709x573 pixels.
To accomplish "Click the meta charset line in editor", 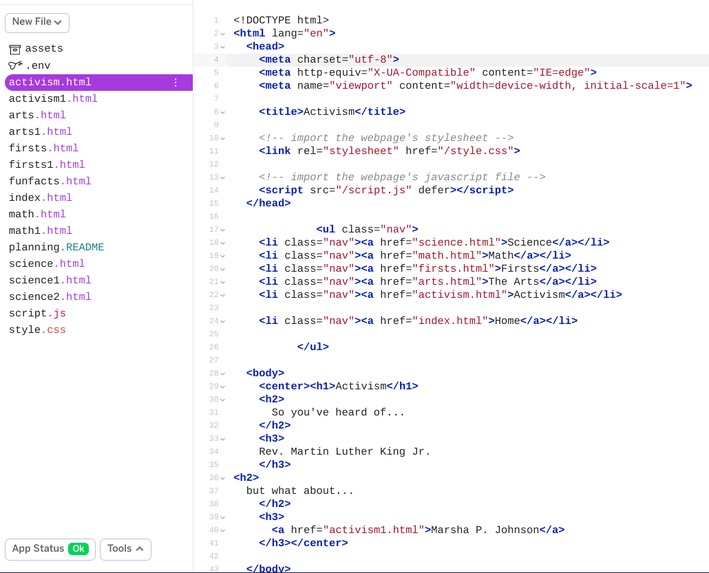I will 329,59.
